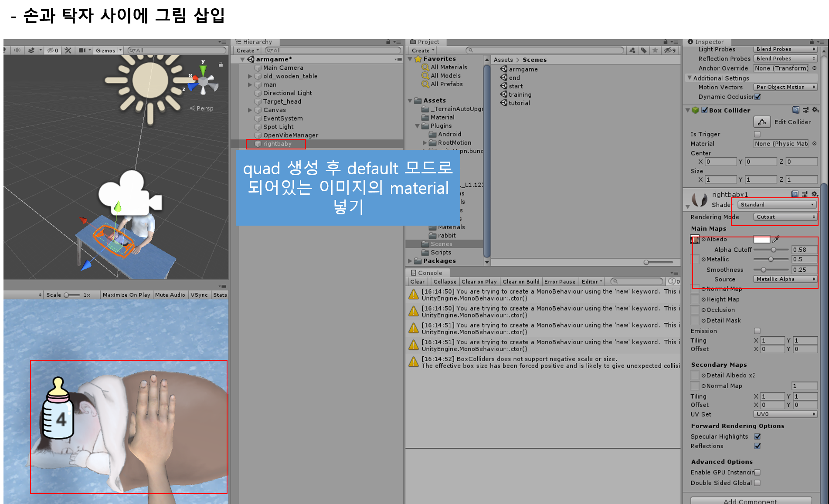Click favorites star icon in Project toolbar
829x504 pixels.
[x=655, y=51]
